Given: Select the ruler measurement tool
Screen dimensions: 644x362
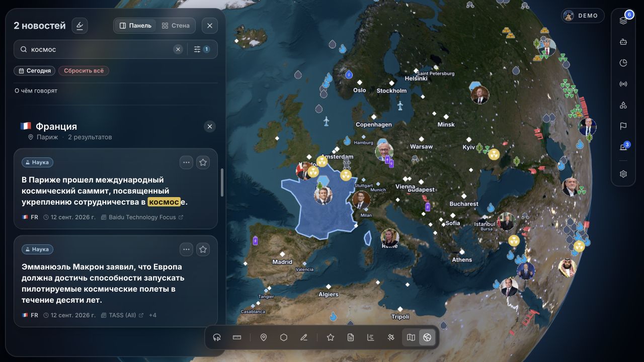Looking at the screenshot, I should [x=237, y=337].
